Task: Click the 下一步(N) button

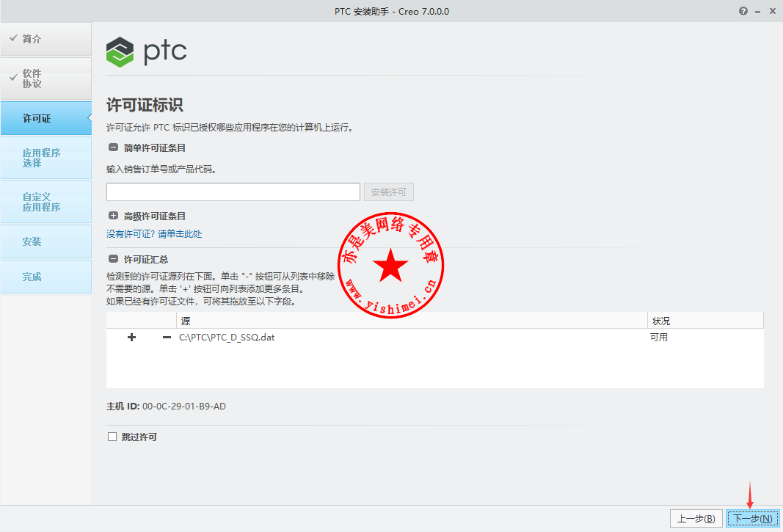Action: [752, 519]
